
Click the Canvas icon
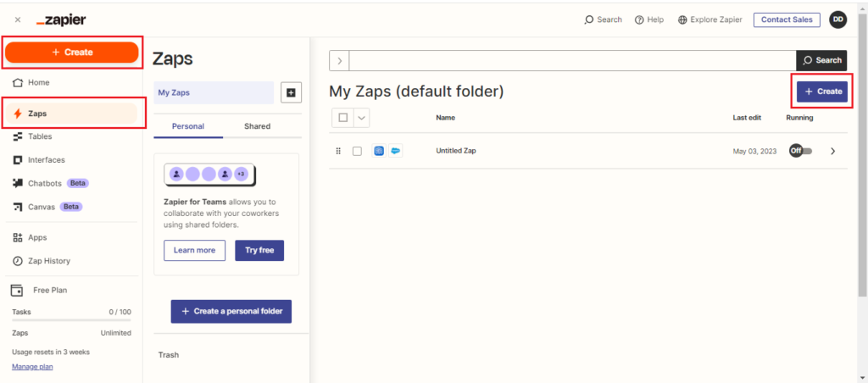click(18, 207)
